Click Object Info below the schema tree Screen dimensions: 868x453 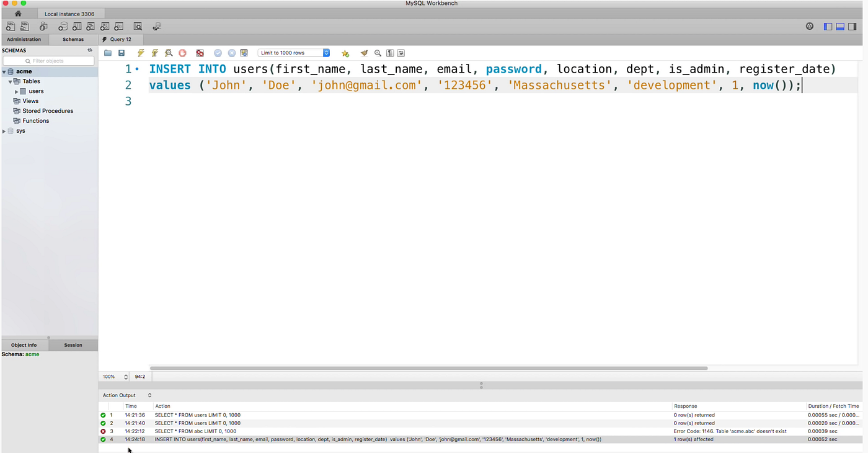tap(25, 344)
